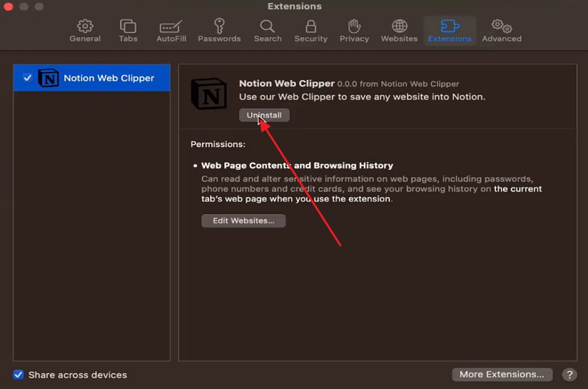Select the Extensions preferences tab
588x389 pixels.
point(450,30)
